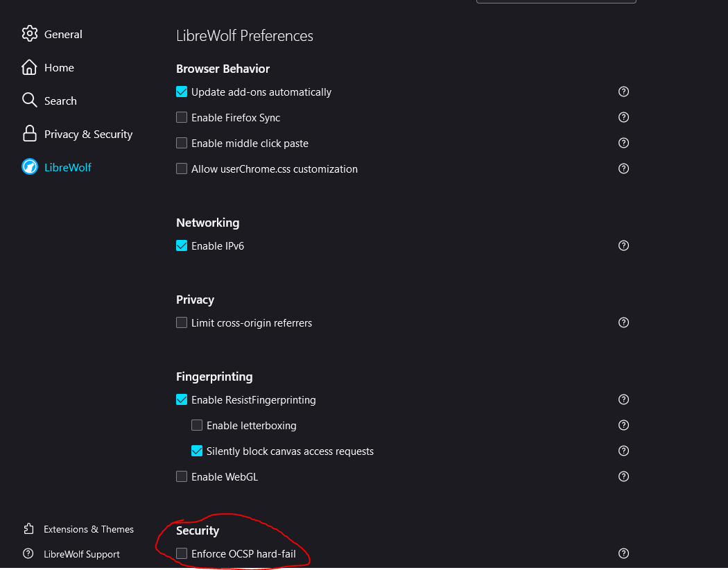The width and height of the screenshot is (728, 570).
Task: Open help icon for Enable letterboxing
Action: point(623,424)
